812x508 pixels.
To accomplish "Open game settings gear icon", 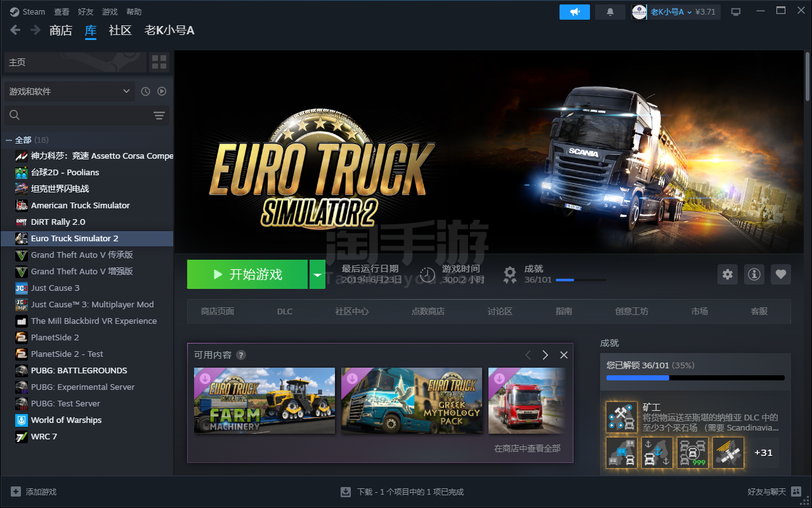I will 728,274.
